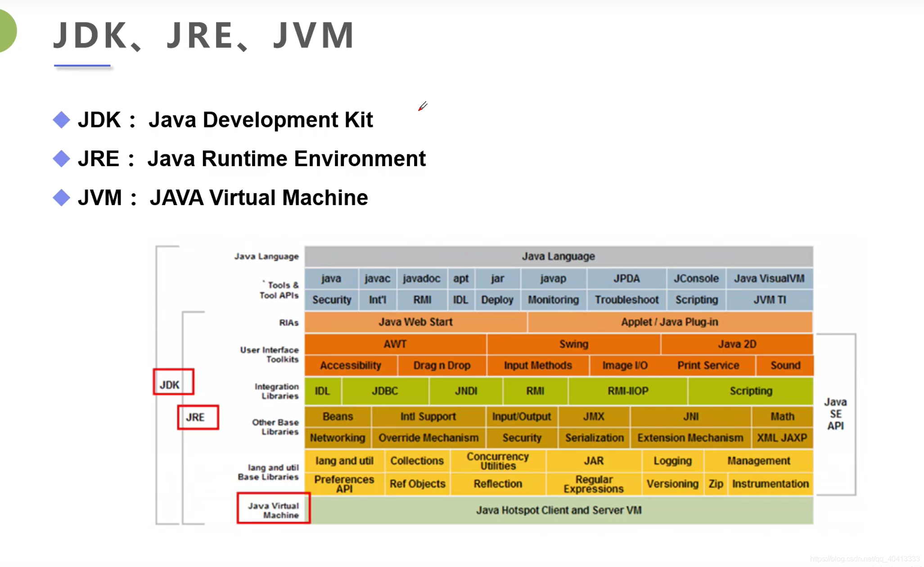
Task: Select the Java VisualVM cell
Action: 769,279
